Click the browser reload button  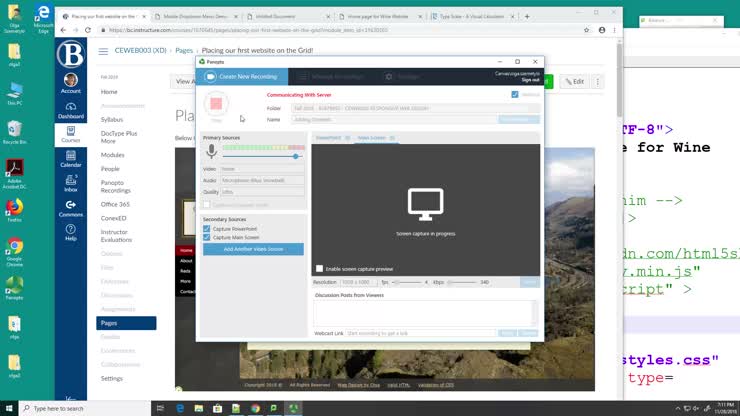88,30
